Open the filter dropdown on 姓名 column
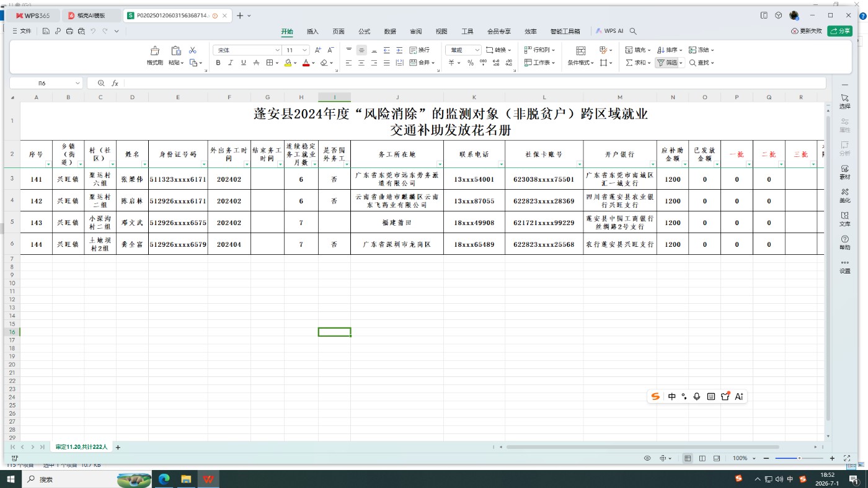Screen dimensions: 868x488 click(x=144, y=164)
